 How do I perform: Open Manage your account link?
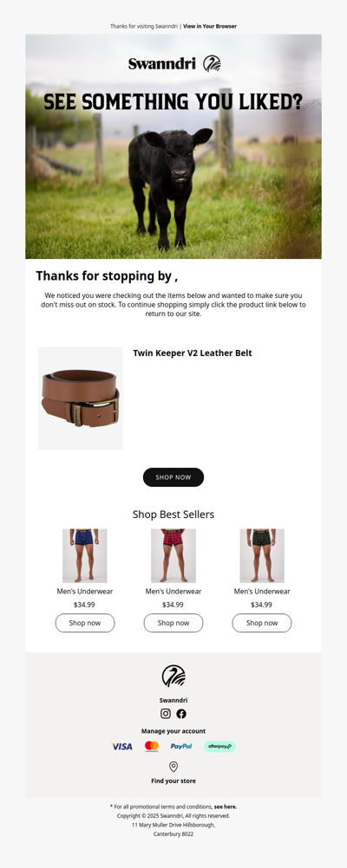coord(173,731)
